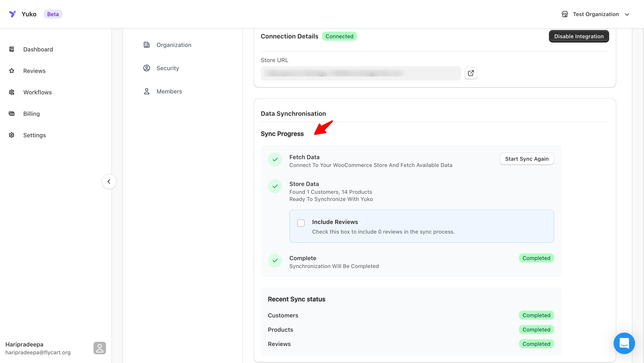Open the store URL external link icon
This screenshot has height=363, width=644.
pos(470,73)
